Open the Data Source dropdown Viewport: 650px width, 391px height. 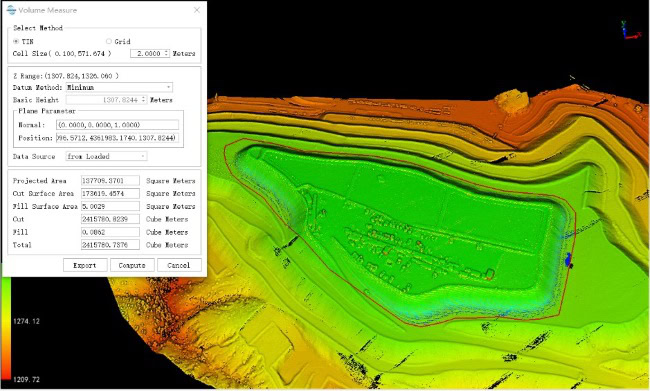point(107,156)
